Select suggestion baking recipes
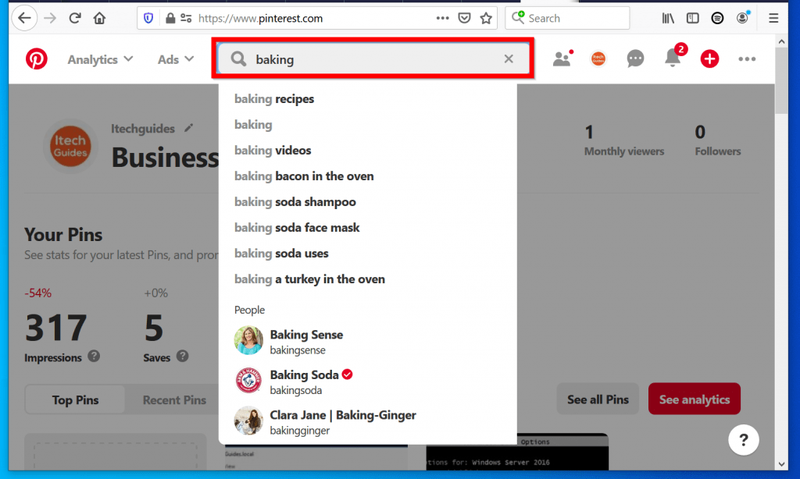 (367, 99)
